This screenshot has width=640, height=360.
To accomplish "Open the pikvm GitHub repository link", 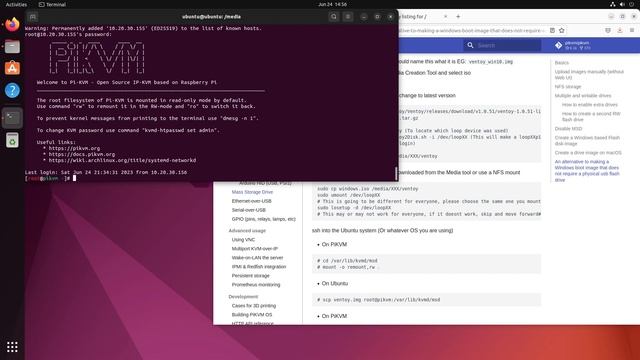I will 574,45.
